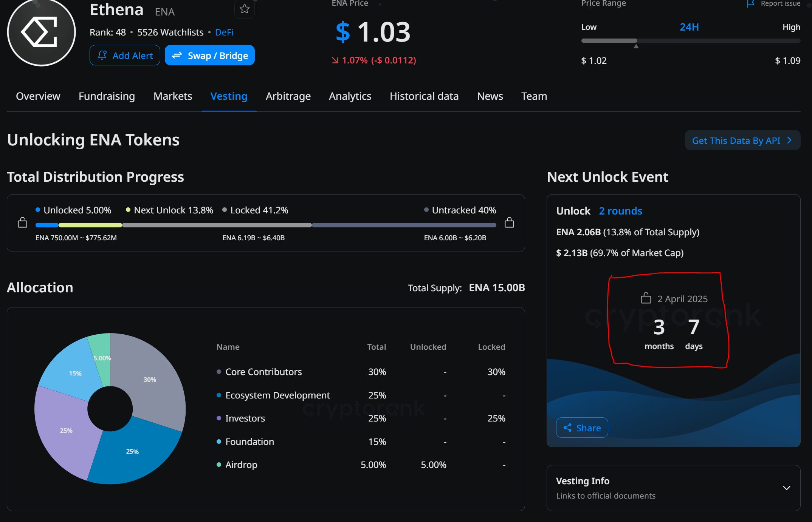The image size is (812, 522).
Task: Expand the Vesting Info section chevron
Action: (786, 488)
